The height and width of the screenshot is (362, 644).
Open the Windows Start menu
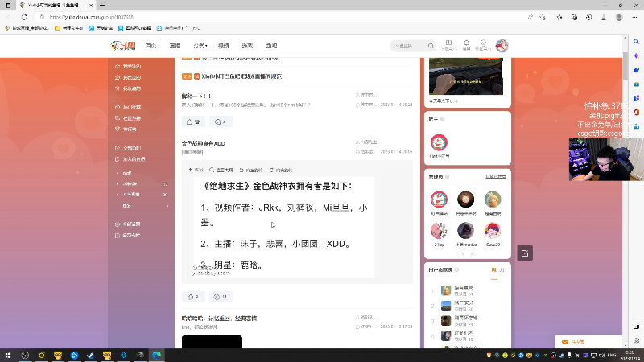(8, 355)
